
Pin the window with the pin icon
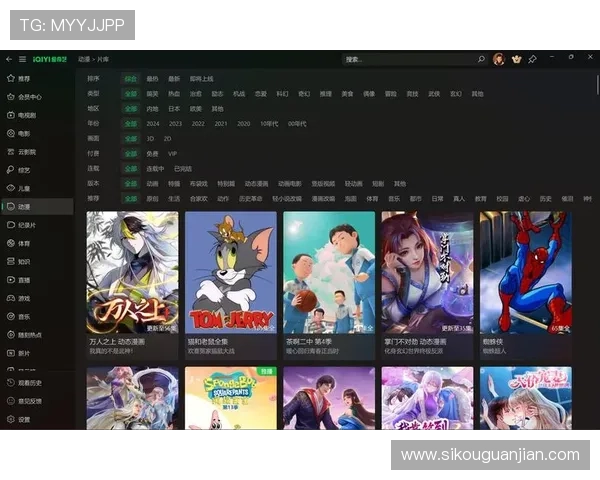point(532,59)
